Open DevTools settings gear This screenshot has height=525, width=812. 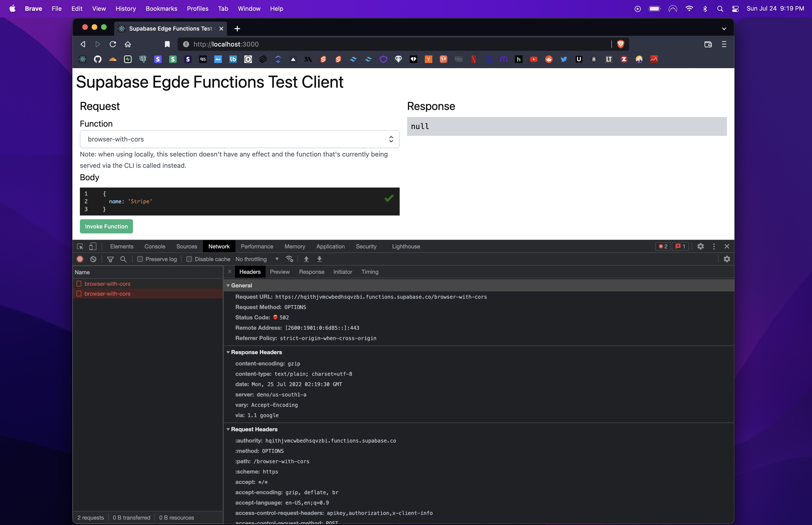coord(701,246)
